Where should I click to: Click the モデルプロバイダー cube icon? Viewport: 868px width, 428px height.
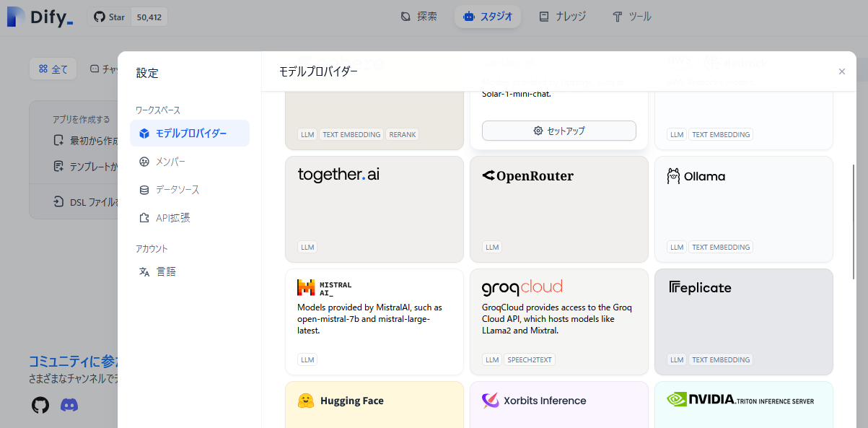(x=144, y=134)
